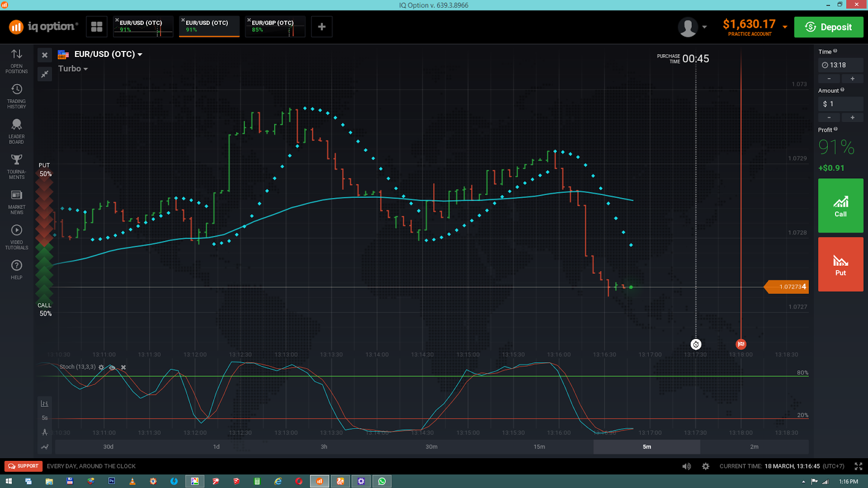Decrease expiration time with minus

click(x=829, y=79)
